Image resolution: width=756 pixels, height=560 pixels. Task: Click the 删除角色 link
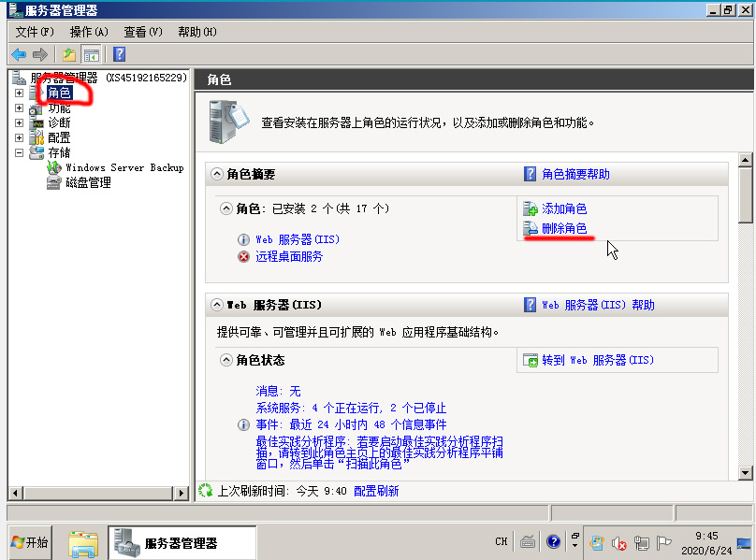(564, 228)
